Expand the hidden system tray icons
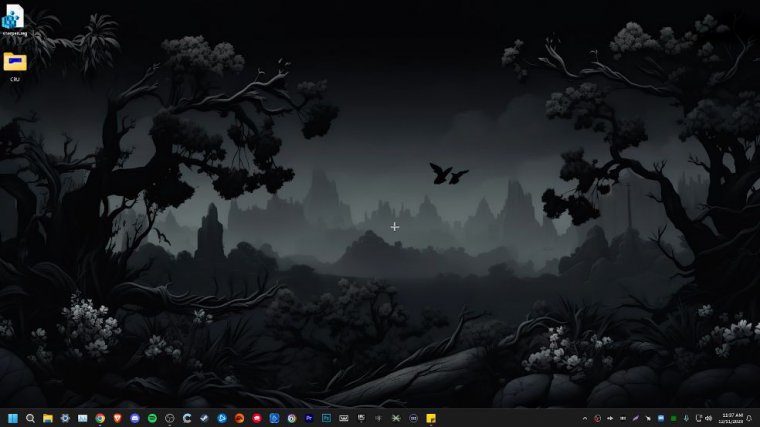Screen dimensions: 760x427 (x=584, y=418)
